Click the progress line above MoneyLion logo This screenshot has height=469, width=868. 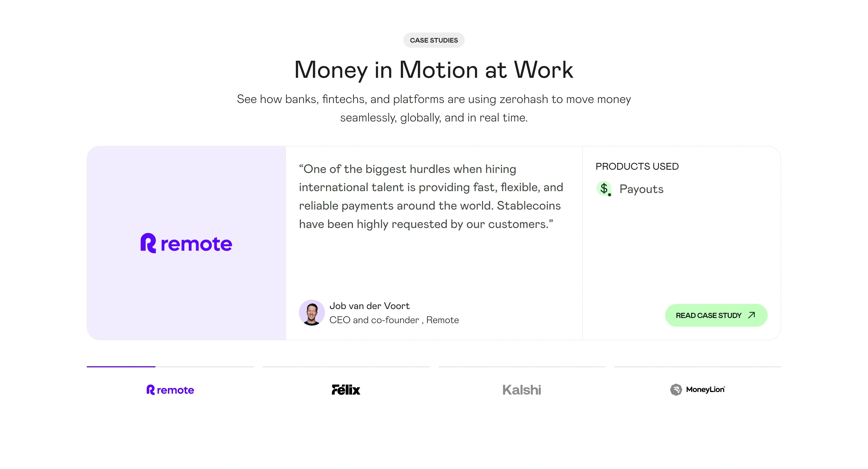click(697, 366)
